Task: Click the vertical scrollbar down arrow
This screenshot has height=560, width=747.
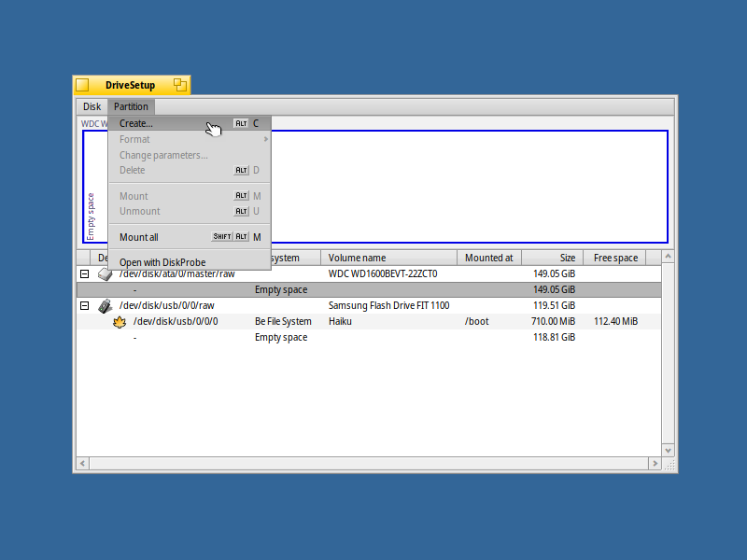Action: click(668, 451)
